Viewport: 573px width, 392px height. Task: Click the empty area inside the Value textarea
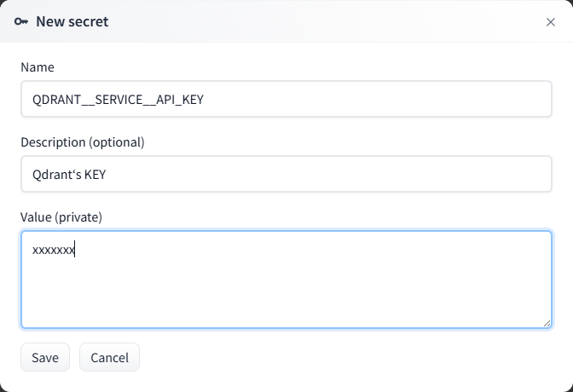(286, 290)
